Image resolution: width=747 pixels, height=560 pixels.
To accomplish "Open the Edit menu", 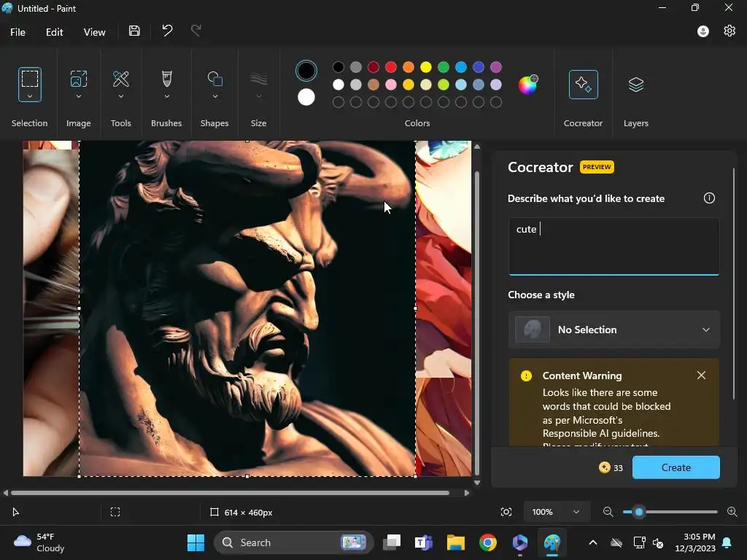I will 54,32.
